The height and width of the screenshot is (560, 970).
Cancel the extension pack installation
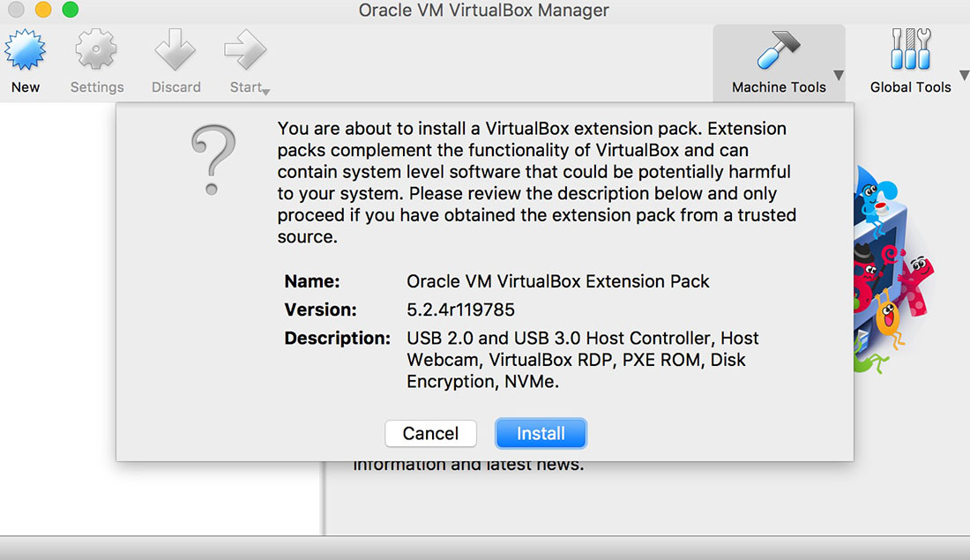(430, 433)
